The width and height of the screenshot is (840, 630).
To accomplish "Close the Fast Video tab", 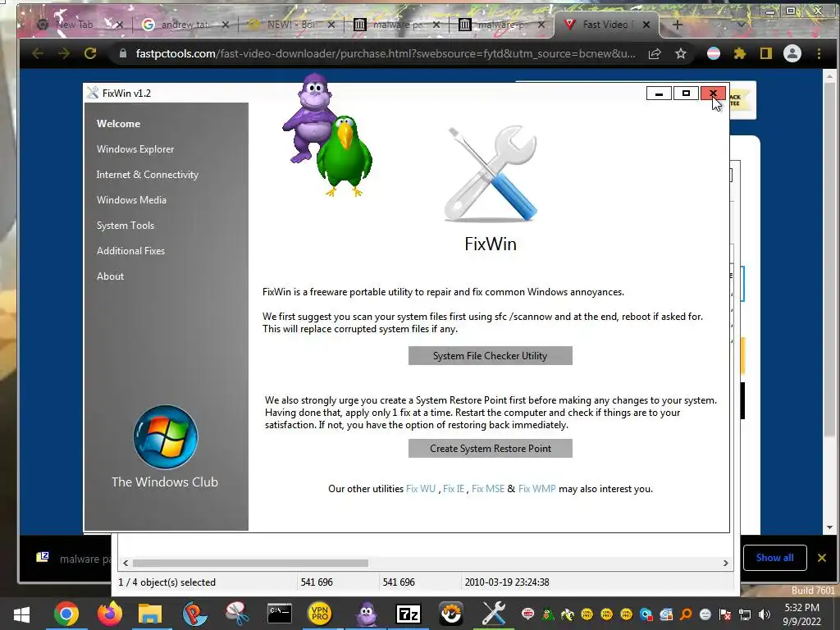I will 646,25.
